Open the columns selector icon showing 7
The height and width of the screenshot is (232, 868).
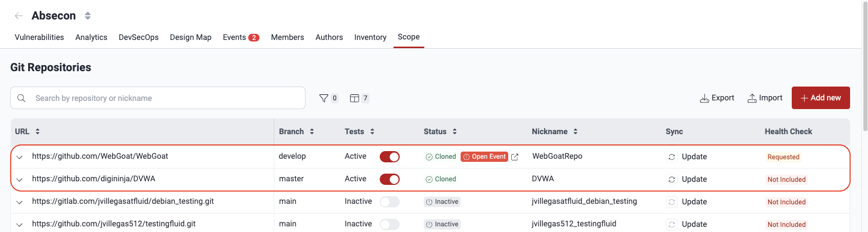click(x=354, y=98)
